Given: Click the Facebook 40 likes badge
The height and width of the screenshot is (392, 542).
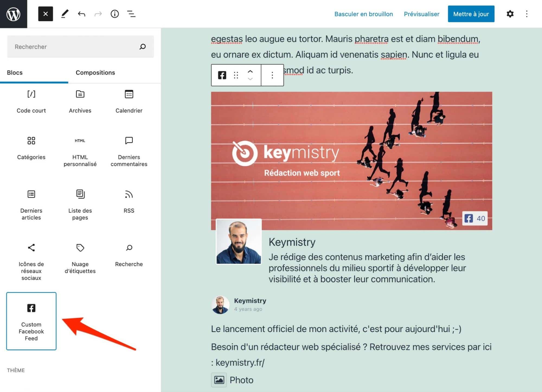Looking at the screenshot, I should tap(475, 218).
